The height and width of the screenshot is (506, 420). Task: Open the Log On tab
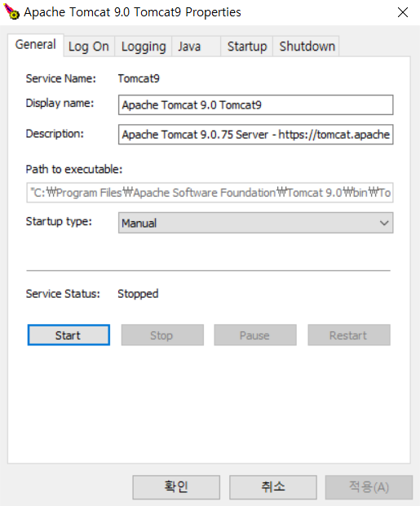click(89, 47)
